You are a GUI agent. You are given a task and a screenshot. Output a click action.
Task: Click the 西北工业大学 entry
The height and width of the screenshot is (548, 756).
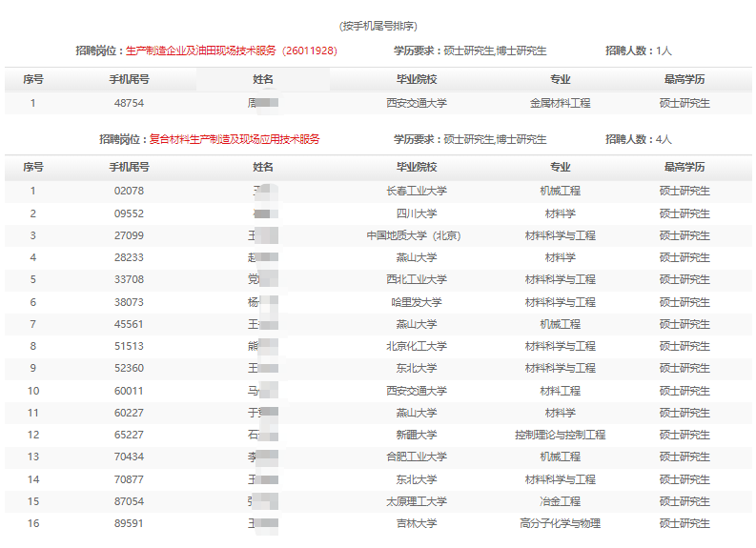coord(416,279)
